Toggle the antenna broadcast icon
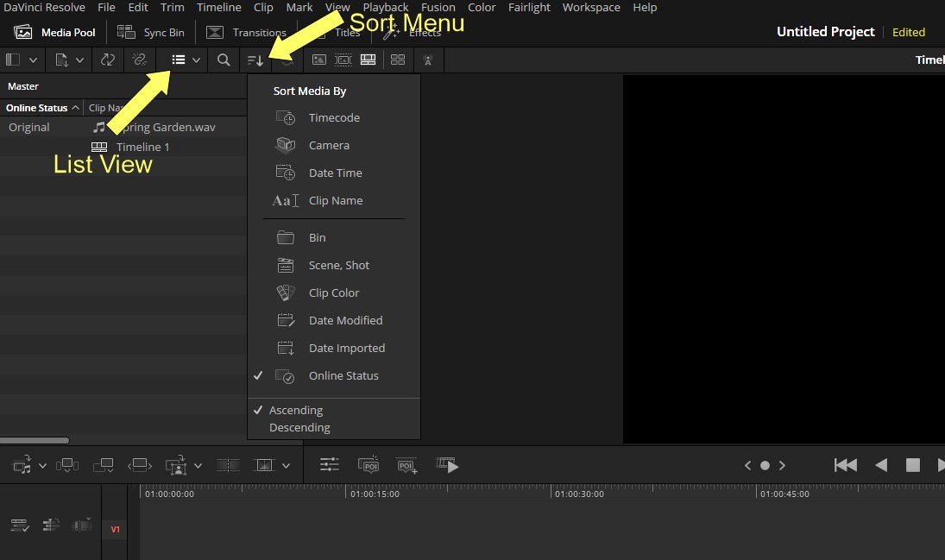 tap(428, 60)
